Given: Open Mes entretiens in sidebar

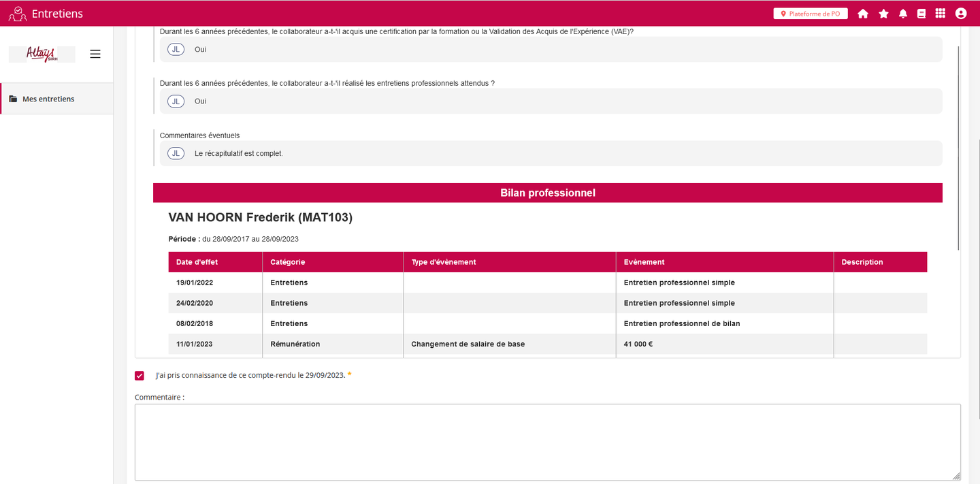Looking at the screenshot, I should (x=48, y=99).
